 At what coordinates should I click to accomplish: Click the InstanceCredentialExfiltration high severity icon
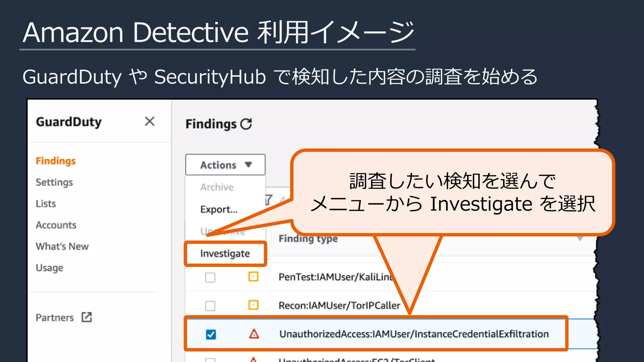(x=254, y=334)
